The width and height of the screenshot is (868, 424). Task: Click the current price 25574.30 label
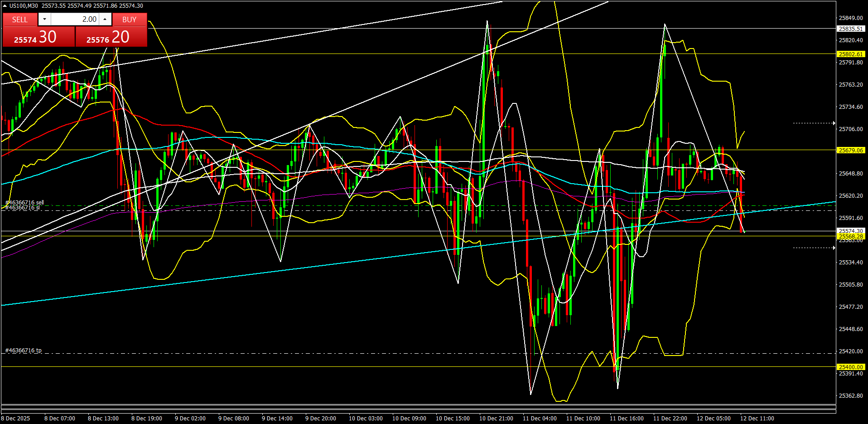pyautogui.click(x=850, y=231)
